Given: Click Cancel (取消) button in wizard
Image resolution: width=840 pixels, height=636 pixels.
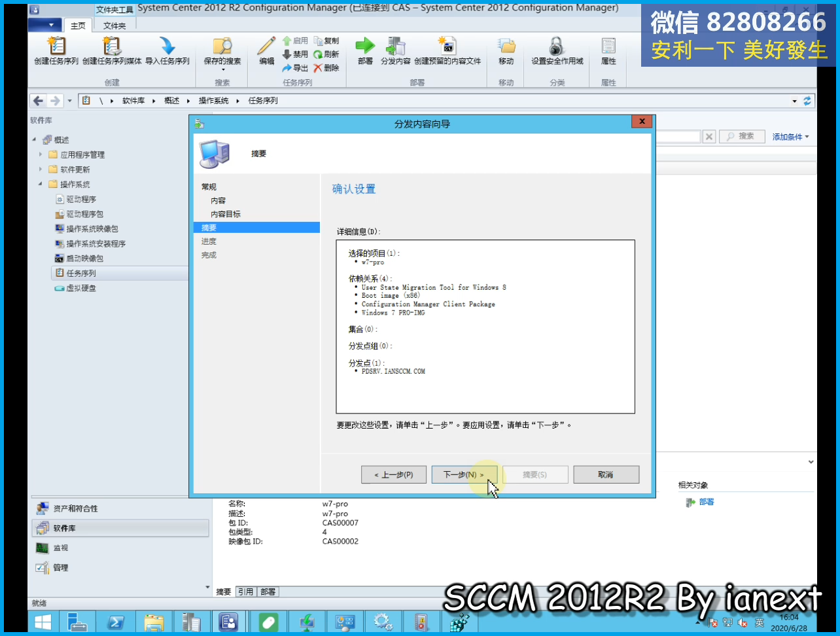Looking at the screenshot, I should [606, 474].
